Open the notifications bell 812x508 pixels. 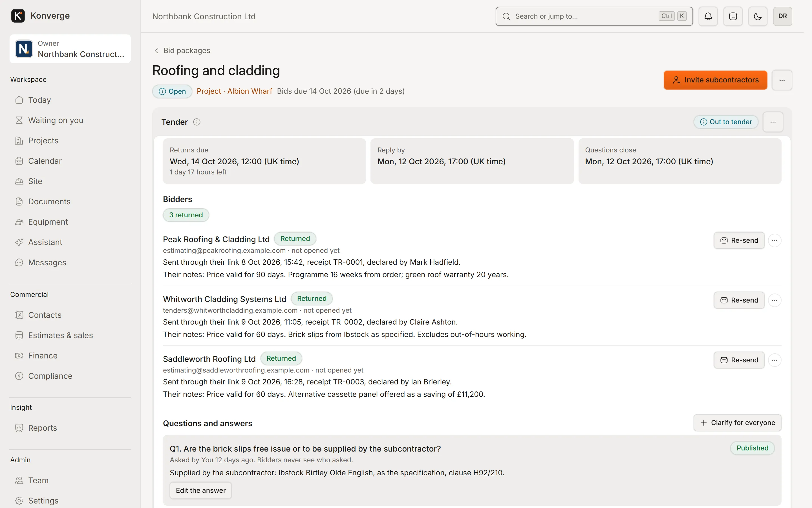tap(708, 16)
